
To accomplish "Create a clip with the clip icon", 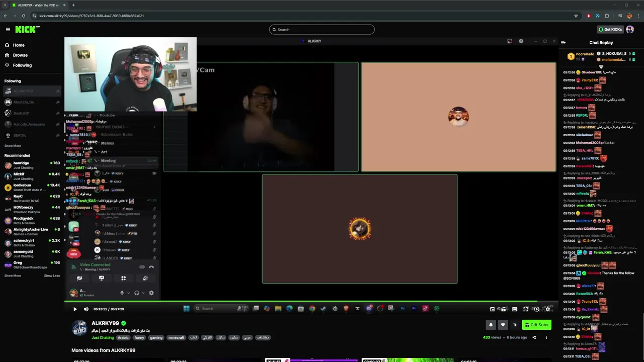I will pos(503,309).
